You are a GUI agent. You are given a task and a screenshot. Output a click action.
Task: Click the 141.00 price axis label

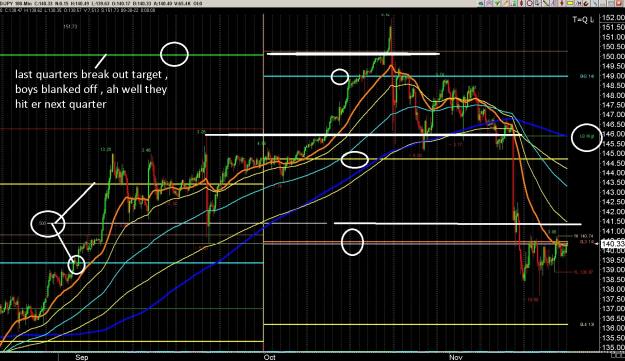click(x=614, y=231)
